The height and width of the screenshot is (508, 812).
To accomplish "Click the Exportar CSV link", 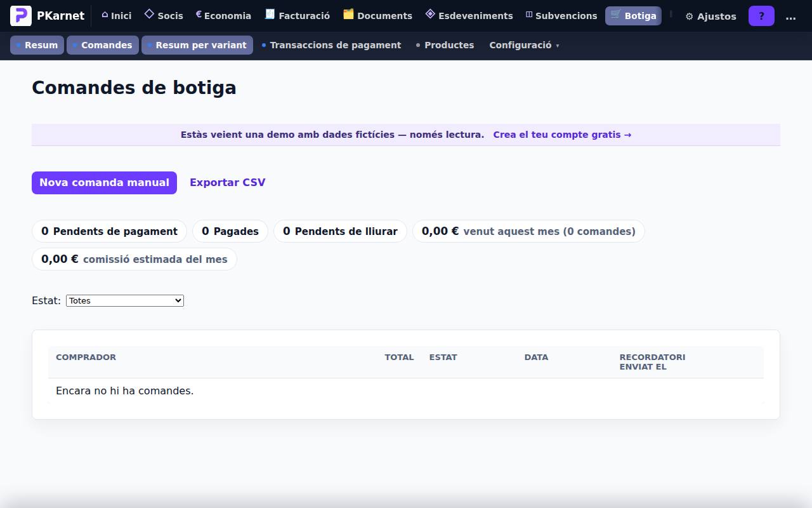I will pos(228,183).
